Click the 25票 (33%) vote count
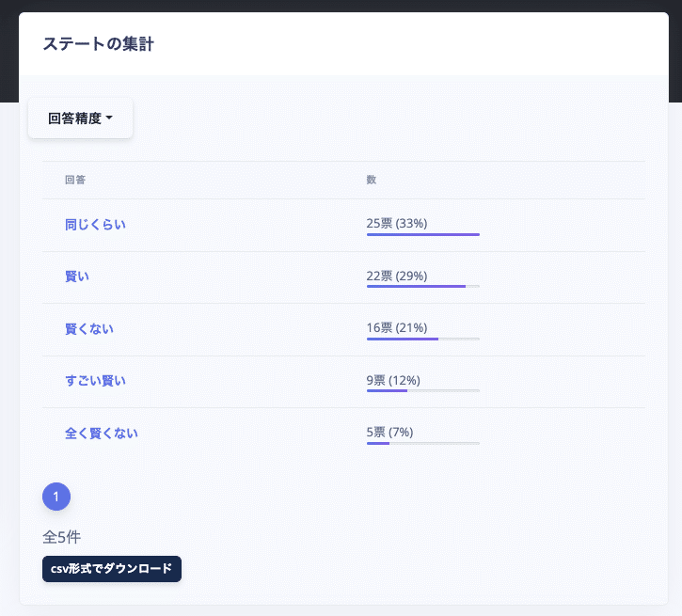The width and height of the screenshot is (682, 616). [x=397, y=224]
